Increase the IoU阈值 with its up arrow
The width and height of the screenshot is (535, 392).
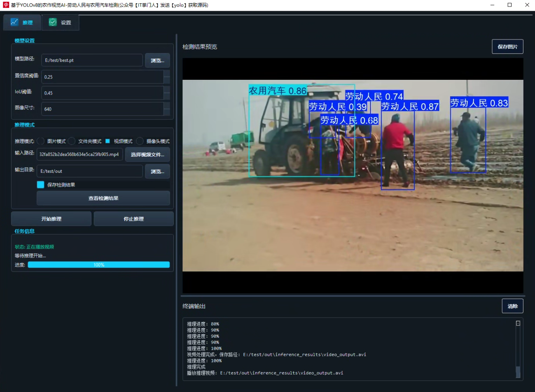[x=167, y=89]
